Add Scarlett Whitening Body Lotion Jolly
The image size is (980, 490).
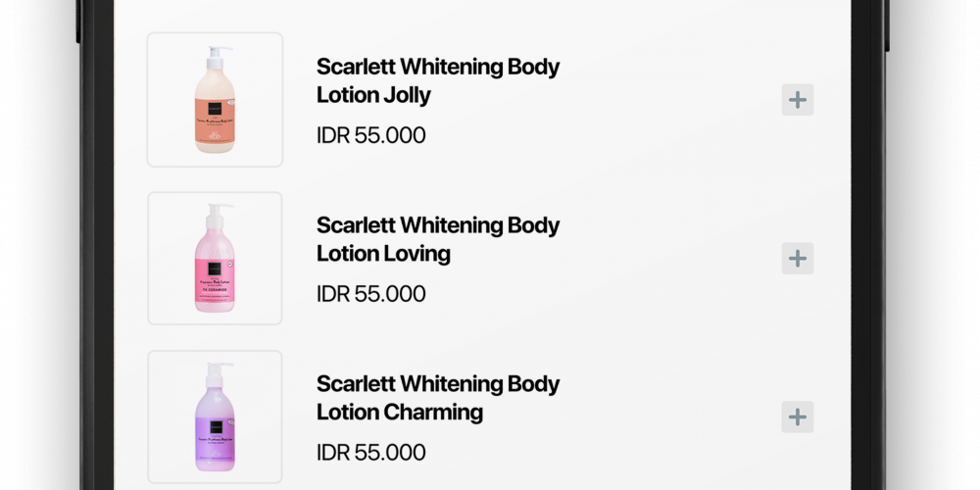[798, 100]
